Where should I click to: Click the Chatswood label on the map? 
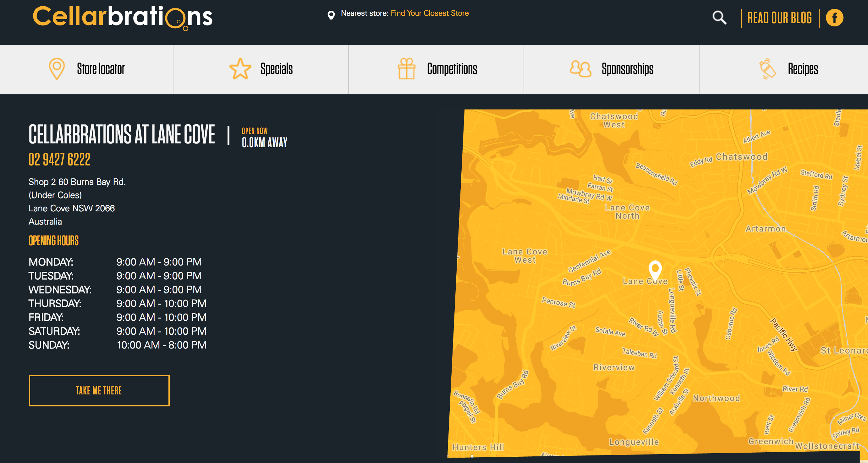coord(741,157)
